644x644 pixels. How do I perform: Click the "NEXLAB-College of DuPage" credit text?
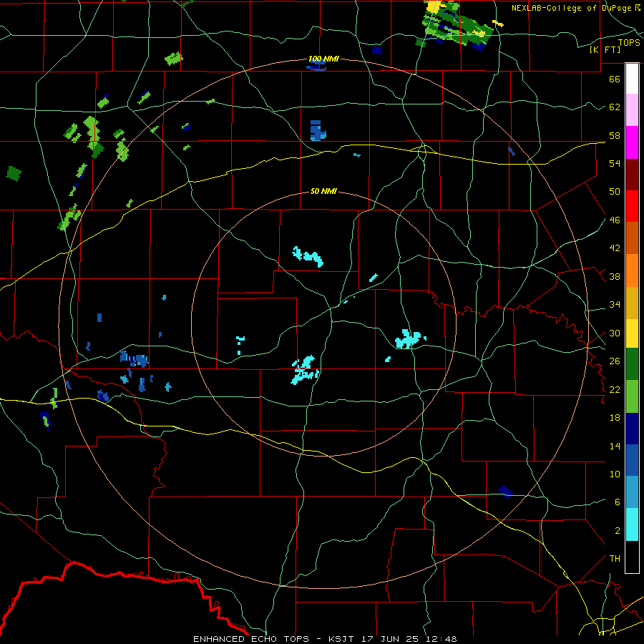coord(572,8)
